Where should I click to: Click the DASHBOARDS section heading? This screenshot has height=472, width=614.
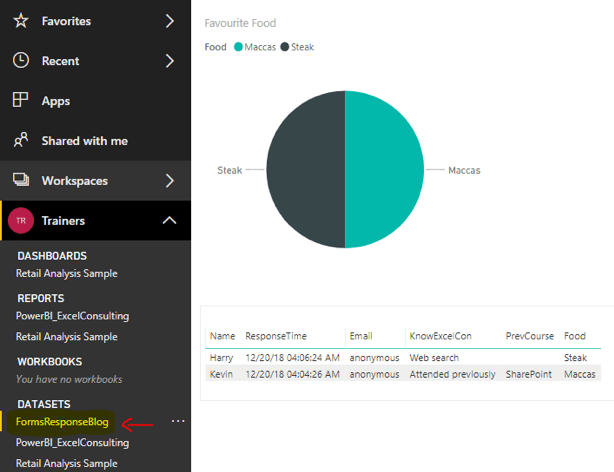tap(52, 256)
